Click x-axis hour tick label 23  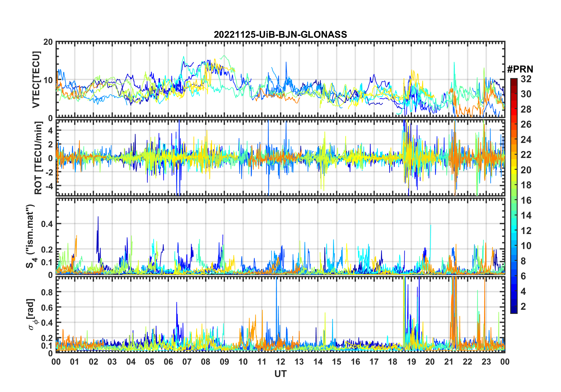point(486,362)
